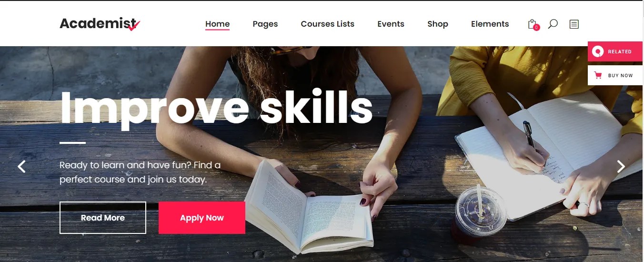This screenshot has height=262, width=644.
Task: Click the red cart count badge
Action: [536, 28]
